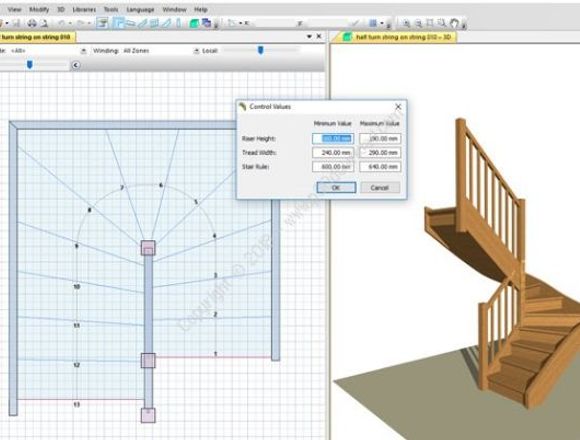580x440 pixels.
Task: Click the Zoom In magnifier icon
Action: (406, 23)
